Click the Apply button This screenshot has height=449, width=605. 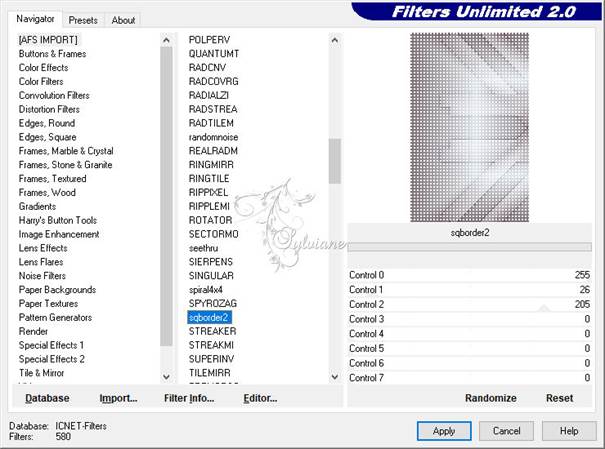pyautogui.click(x=444, y=431)
